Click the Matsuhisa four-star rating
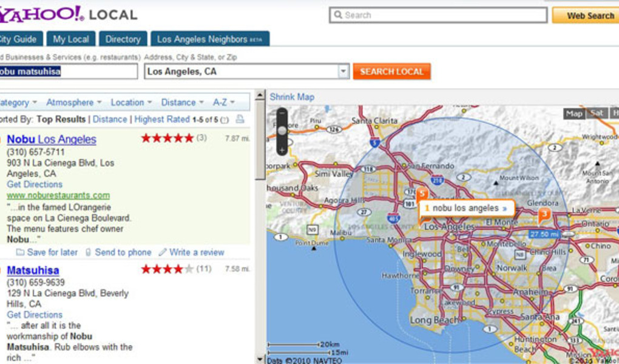619x364 pixels. (167, 269)
